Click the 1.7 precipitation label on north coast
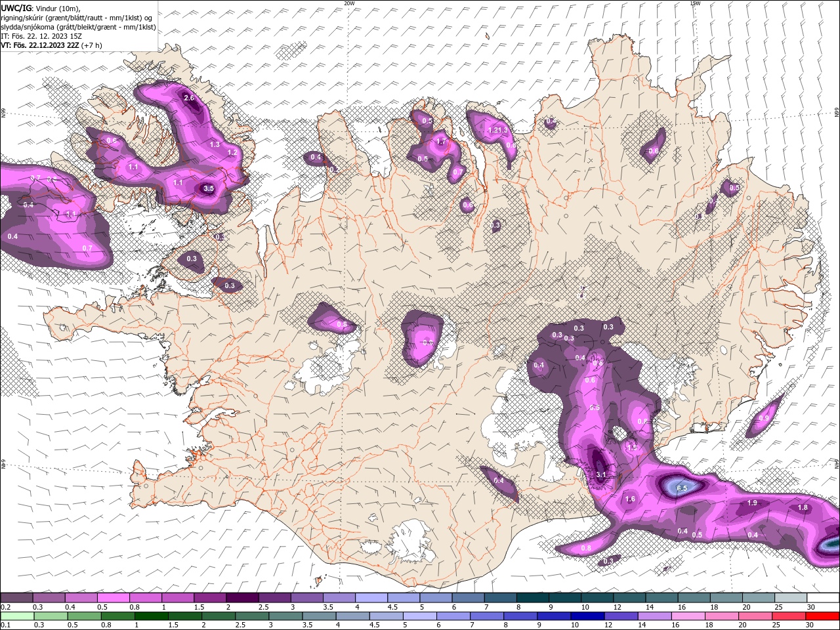The image size is (840, 630). click(x=441, y=142)
